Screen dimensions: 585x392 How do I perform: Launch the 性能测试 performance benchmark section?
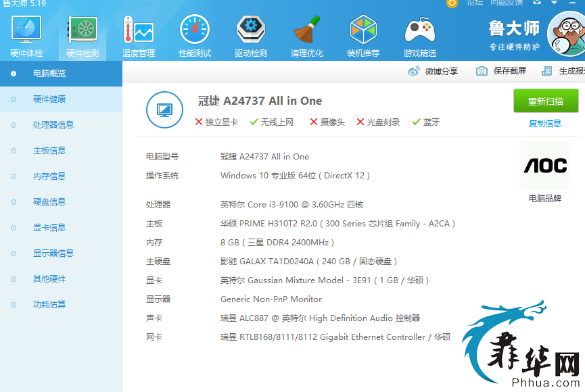[195, 36]
